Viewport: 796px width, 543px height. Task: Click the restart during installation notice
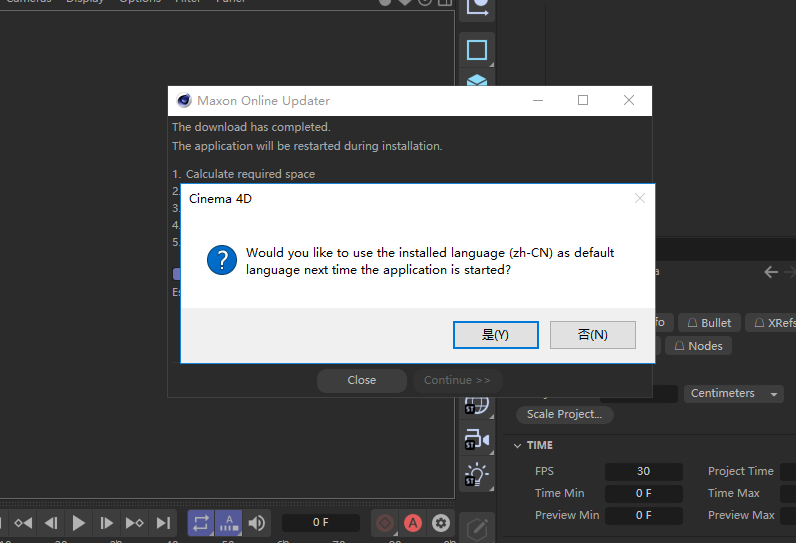pos(307,146)
